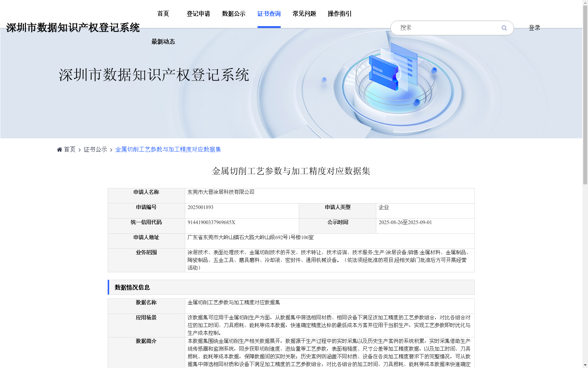Select 首页 in the top navigation
The width and height of the screenshot is (588, 368).
(x=163, y=14)
